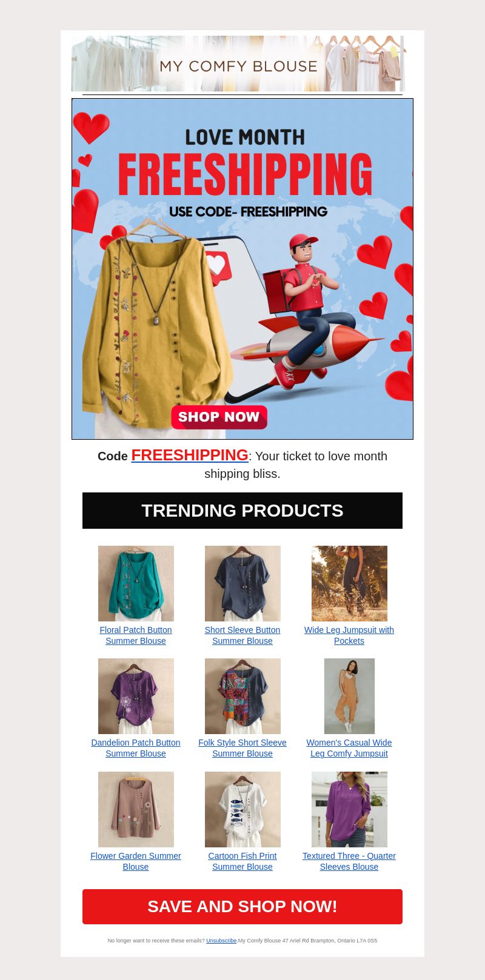
Task: Click the My Comfy Blouse header banner
Action: (238, 64)
